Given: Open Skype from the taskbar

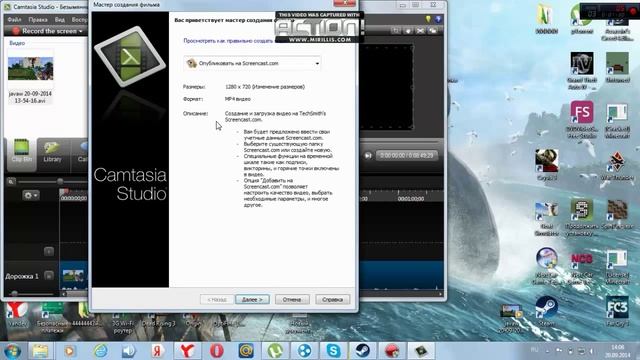Looking at the screenshot, I should [x=333, y=351].
